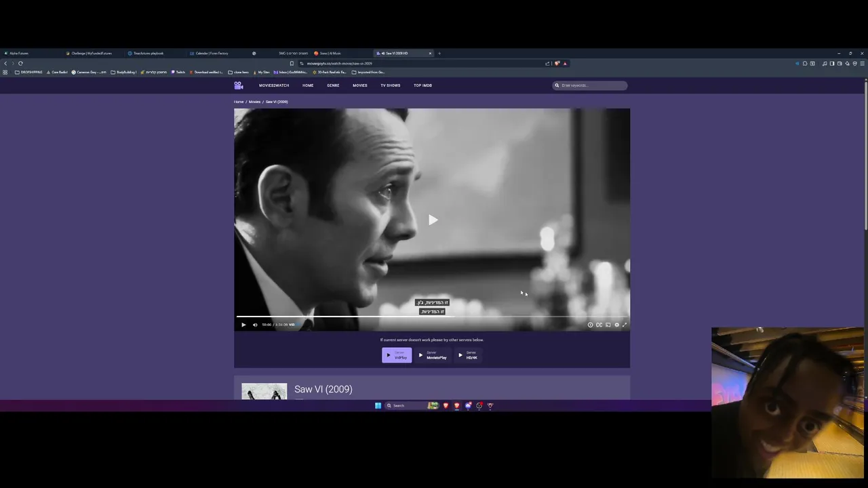The width and height of the screenshot is (868, 488).
Task: Click the cast icon in the player controls
Action: pyautogui.click(x=608, y=325)
